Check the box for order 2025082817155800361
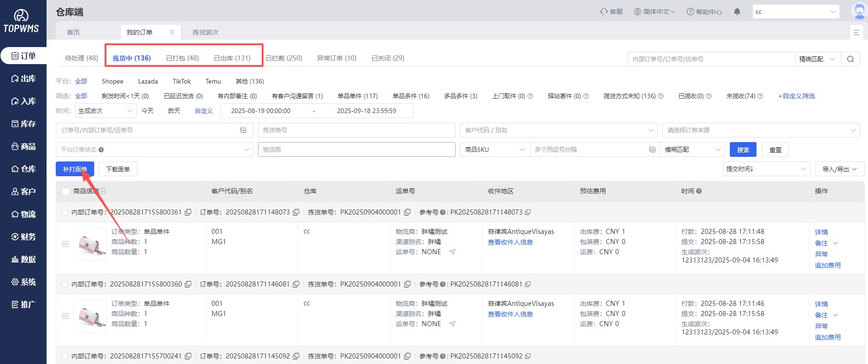Image resolution: width=868 pixels, height=364 pixels. [x=65, y=212]
